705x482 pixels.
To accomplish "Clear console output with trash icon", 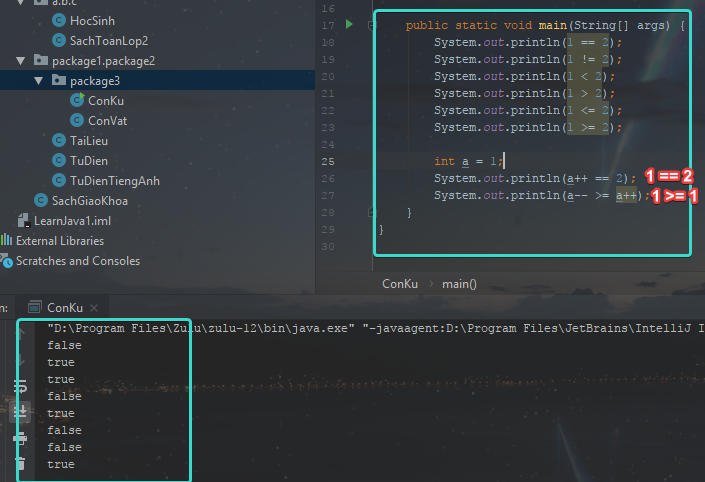I will pyautogui.click(x=20, y=463).
